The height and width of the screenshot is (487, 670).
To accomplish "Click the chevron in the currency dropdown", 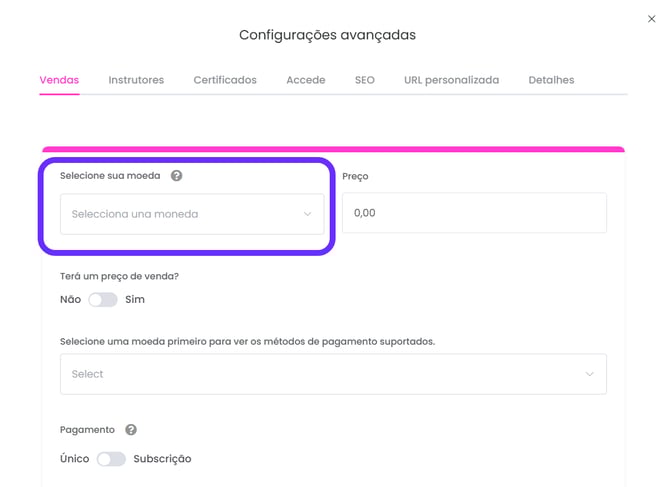I will 307,214.
